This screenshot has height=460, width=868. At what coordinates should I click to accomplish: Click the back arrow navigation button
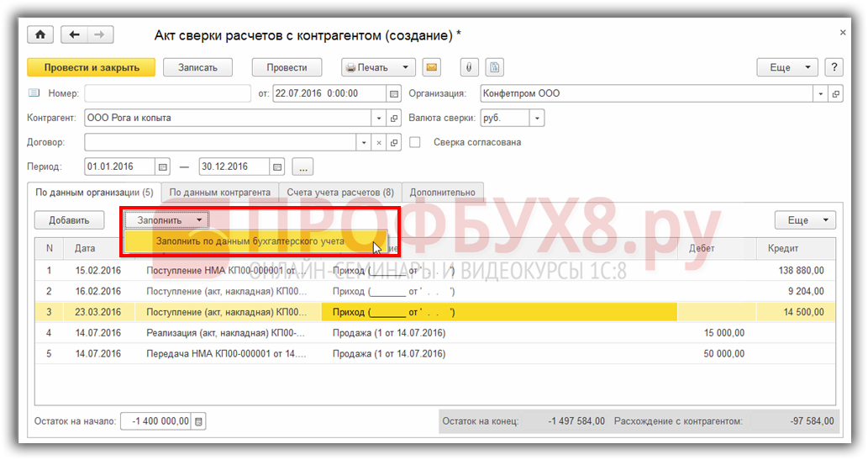click(x=75, y=34)
